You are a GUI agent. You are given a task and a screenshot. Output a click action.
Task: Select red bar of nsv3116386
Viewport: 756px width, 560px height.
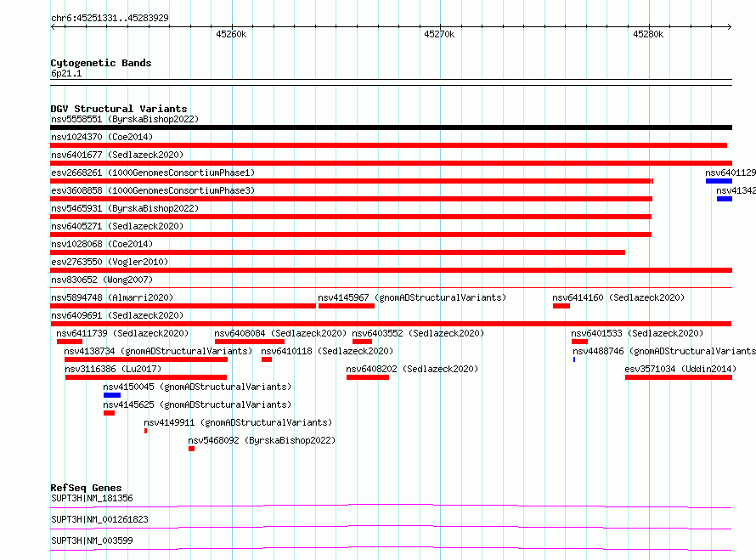tap(146, 377)
